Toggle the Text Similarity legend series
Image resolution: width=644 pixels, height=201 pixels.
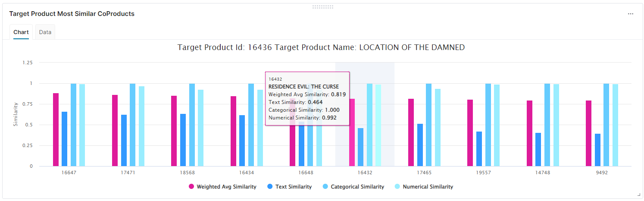tap(293, 187)
